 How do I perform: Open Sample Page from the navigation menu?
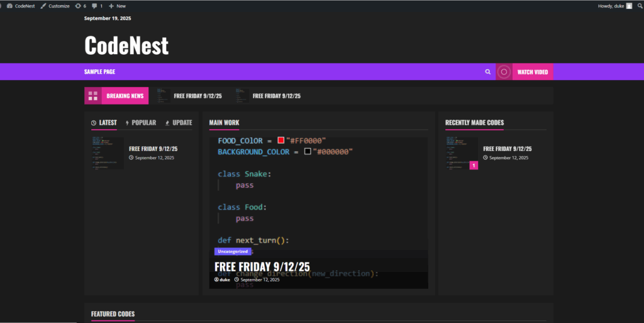click(x=99, y=72)
